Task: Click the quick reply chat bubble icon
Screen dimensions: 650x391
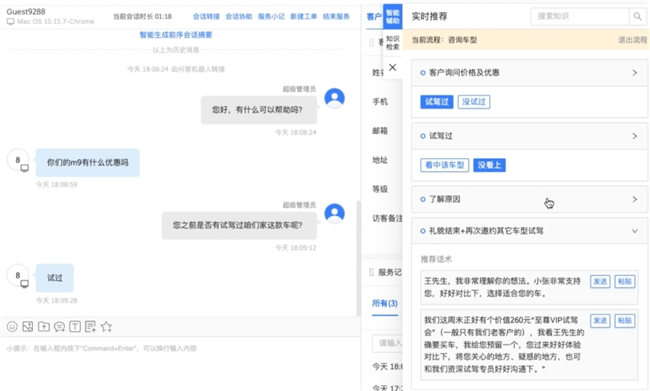Action: point(59,327)
